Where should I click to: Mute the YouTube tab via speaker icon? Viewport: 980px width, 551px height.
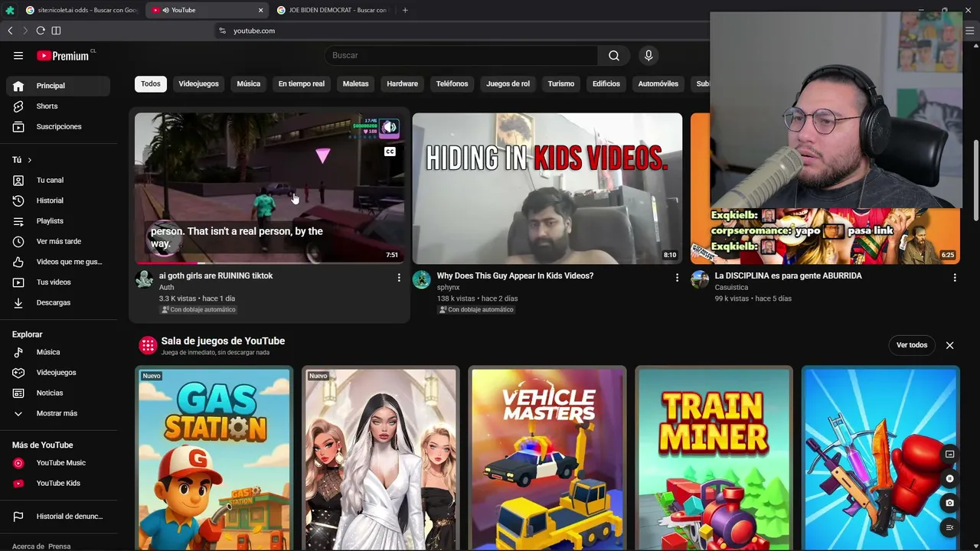[x=165, y=10]
